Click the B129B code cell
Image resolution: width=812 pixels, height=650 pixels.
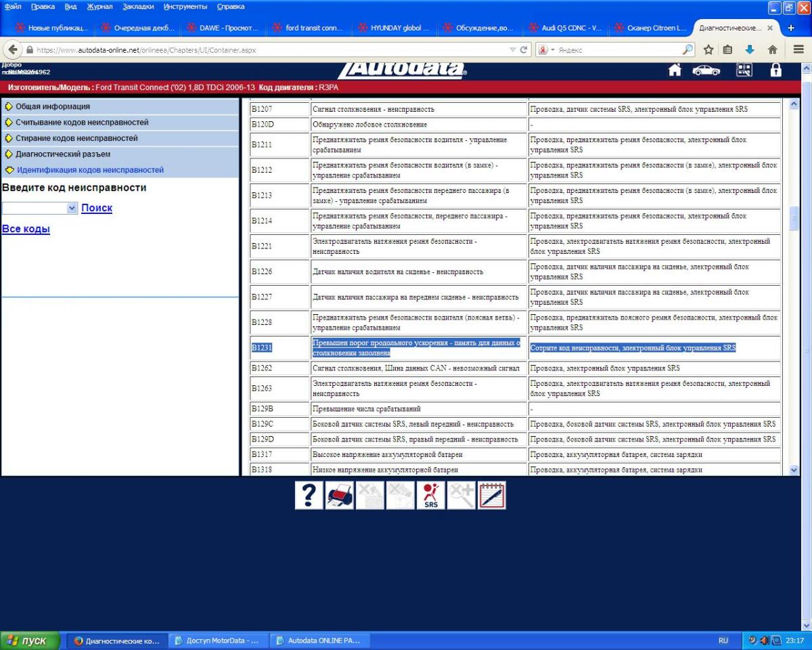(x=279, y=409)
